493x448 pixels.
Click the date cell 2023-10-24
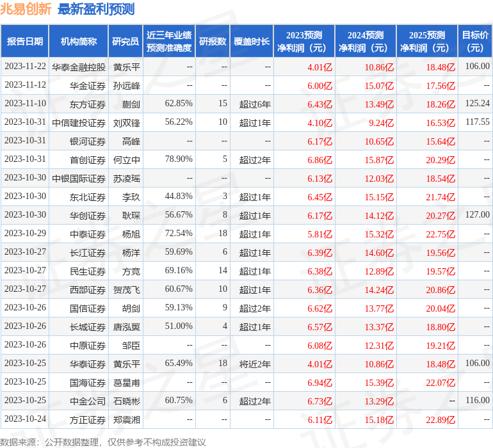(25, 419)
